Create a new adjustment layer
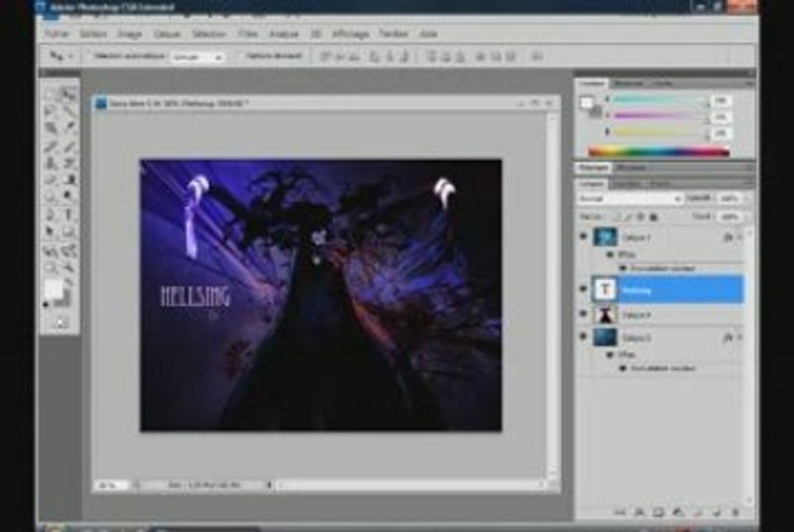Viewport: 794px width, 532px height. point(678,512)
